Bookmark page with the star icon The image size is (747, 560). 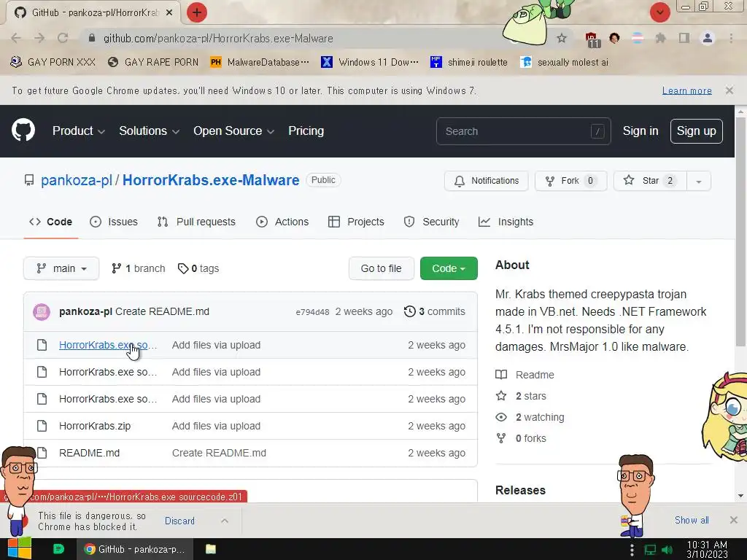pyautogui.click(x=562, y=38)
